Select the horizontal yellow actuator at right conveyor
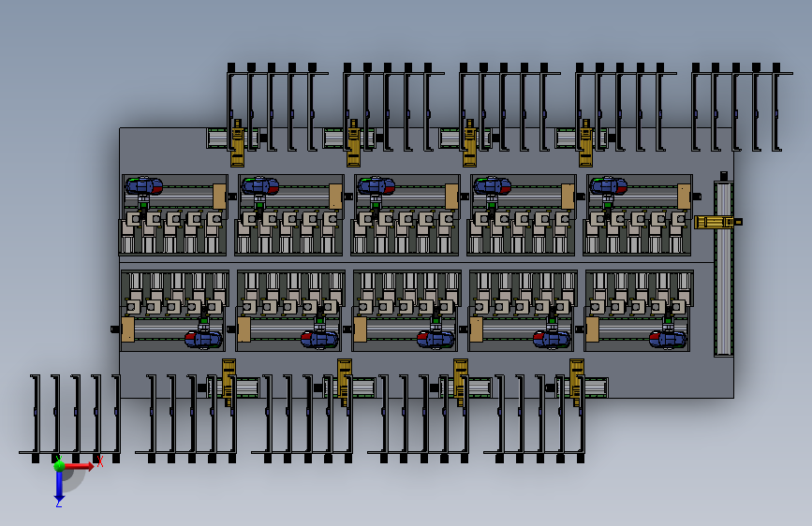Viewport: 812px width, 526px height. [717, 222]
